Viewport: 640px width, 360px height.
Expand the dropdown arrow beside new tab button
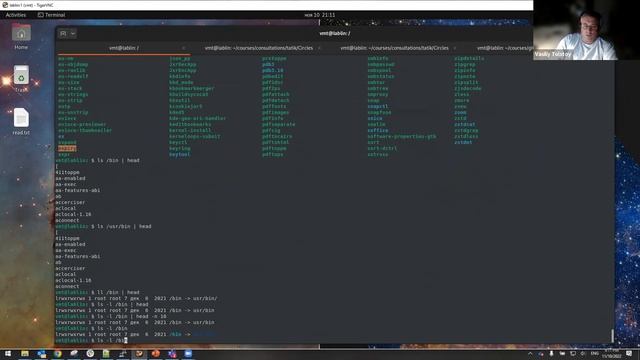pos(73,33)
